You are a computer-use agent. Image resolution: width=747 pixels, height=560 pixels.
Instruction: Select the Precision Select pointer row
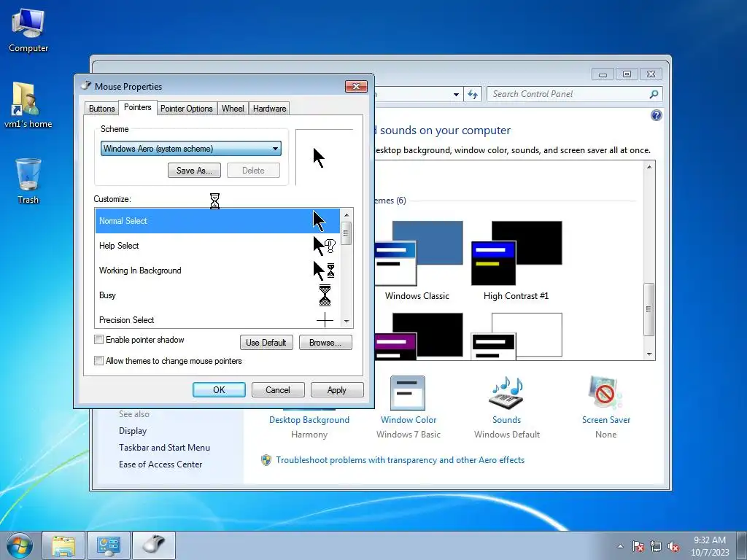[217, 319]
